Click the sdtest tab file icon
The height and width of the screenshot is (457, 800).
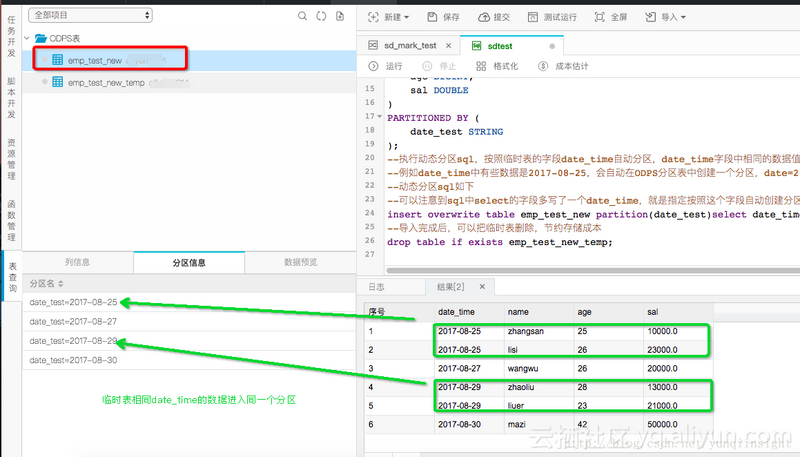tap(476, 46)
